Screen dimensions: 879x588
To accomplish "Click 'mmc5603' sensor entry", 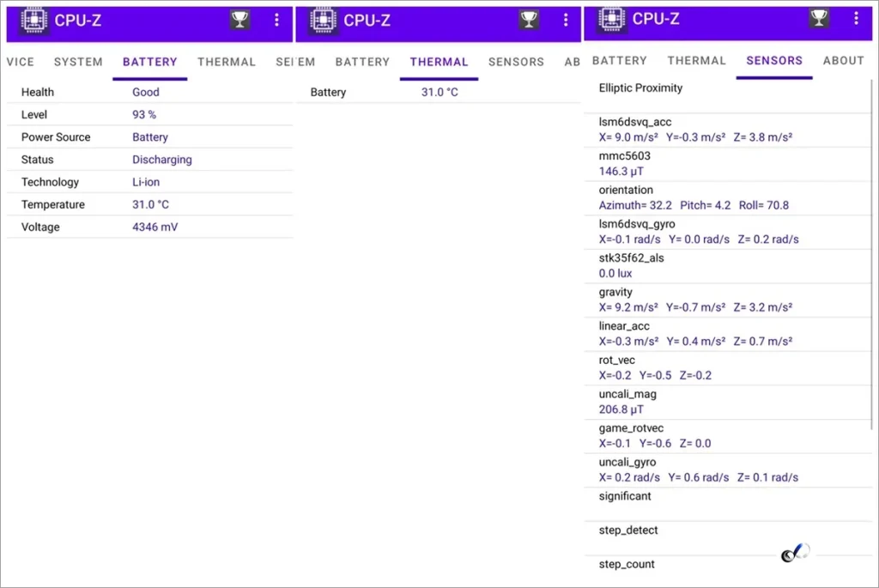I will pyautogui.click(x=727, y=164).
